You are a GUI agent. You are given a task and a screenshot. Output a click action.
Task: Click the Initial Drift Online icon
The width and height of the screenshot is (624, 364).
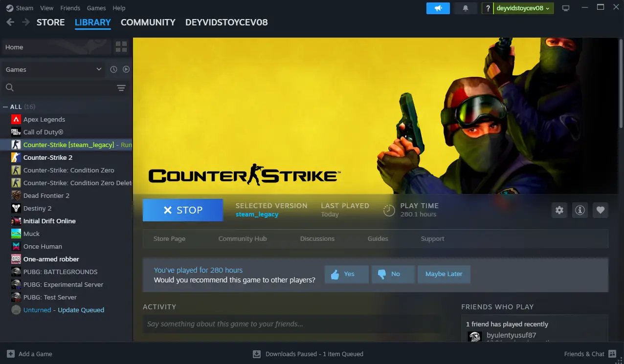[x=16, y=221]
